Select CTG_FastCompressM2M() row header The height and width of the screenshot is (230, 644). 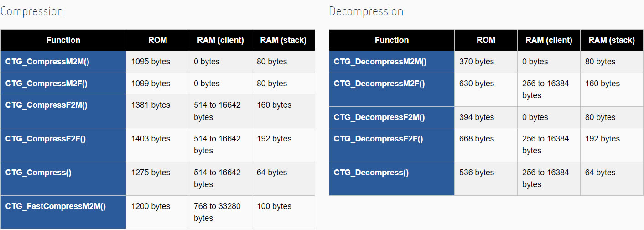pos(63,212)
